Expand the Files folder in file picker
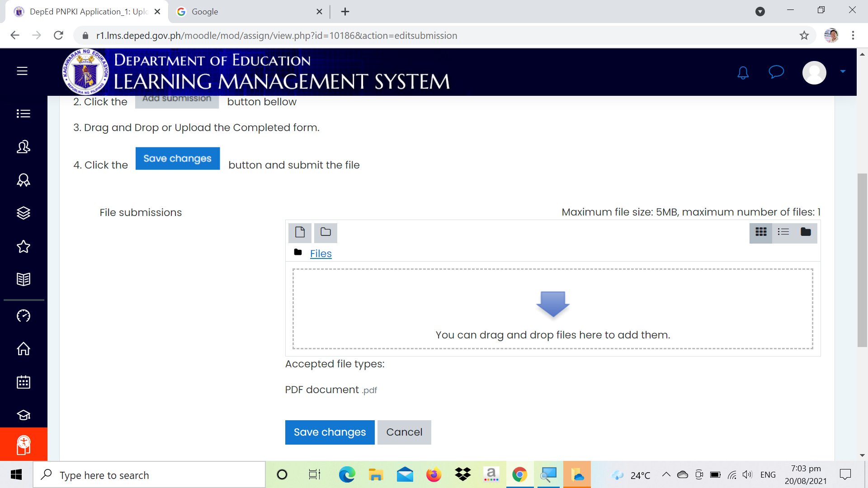The image size is (868, 488). 321,253
